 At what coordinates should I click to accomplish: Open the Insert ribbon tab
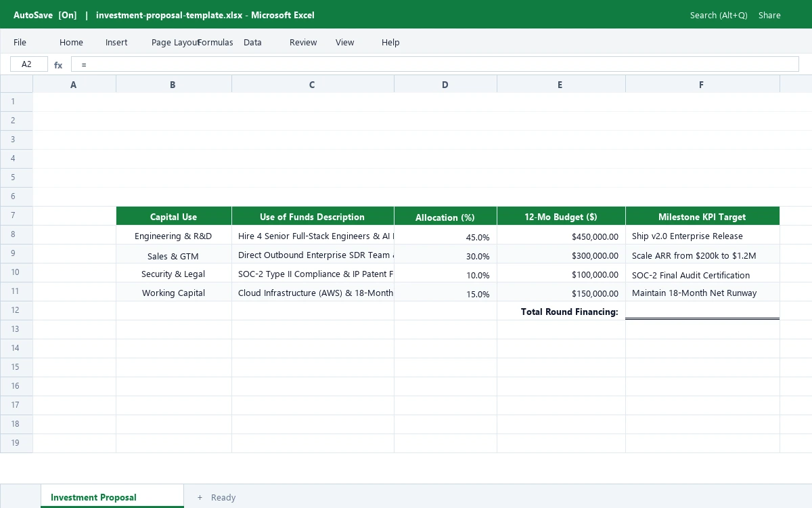(x=116, y=42)
